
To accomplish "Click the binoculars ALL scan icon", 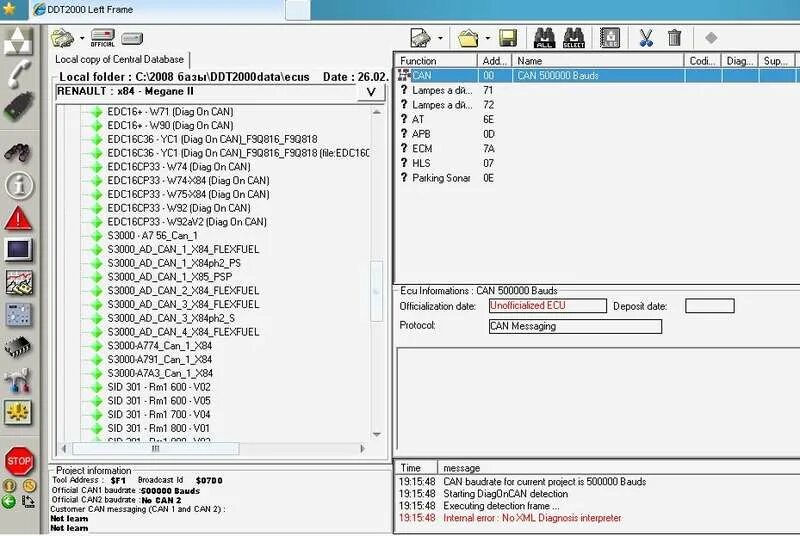I will click(x=544, y=38).
